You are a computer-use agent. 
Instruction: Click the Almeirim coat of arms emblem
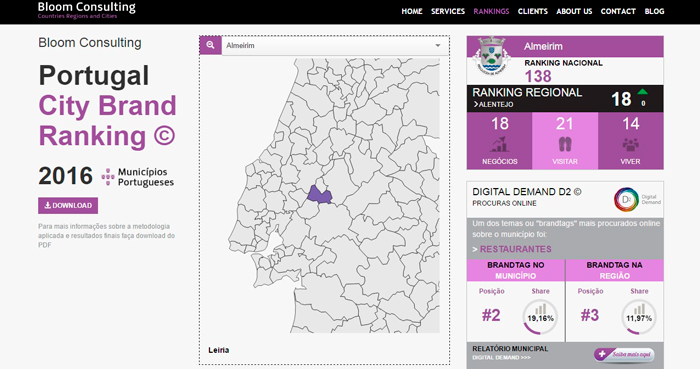point(491,55)
